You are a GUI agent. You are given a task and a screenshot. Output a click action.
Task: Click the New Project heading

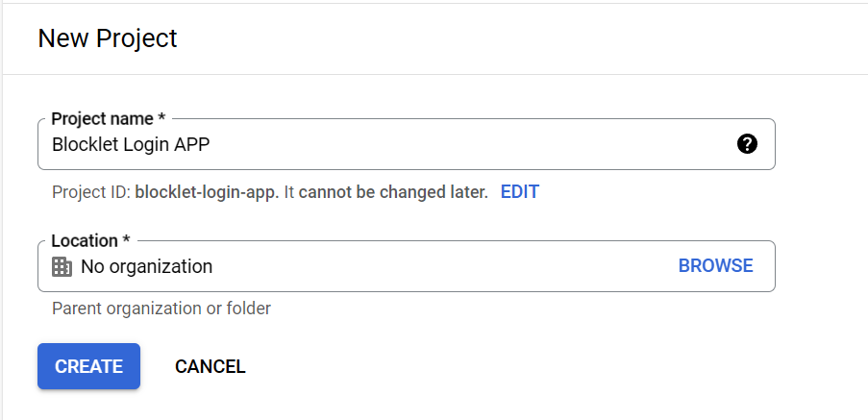(x=108, y=38)
